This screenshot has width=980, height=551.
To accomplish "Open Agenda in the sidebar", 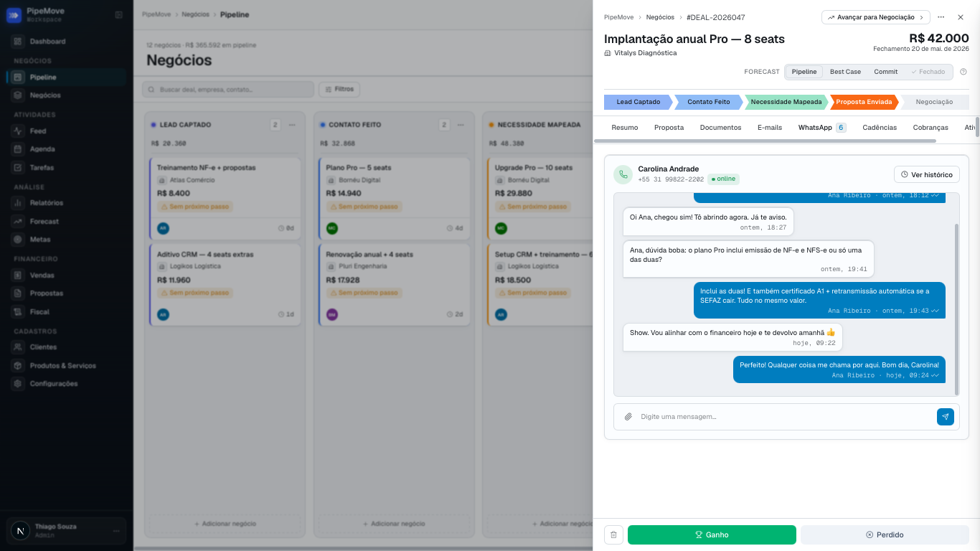I will click(67, 149).
